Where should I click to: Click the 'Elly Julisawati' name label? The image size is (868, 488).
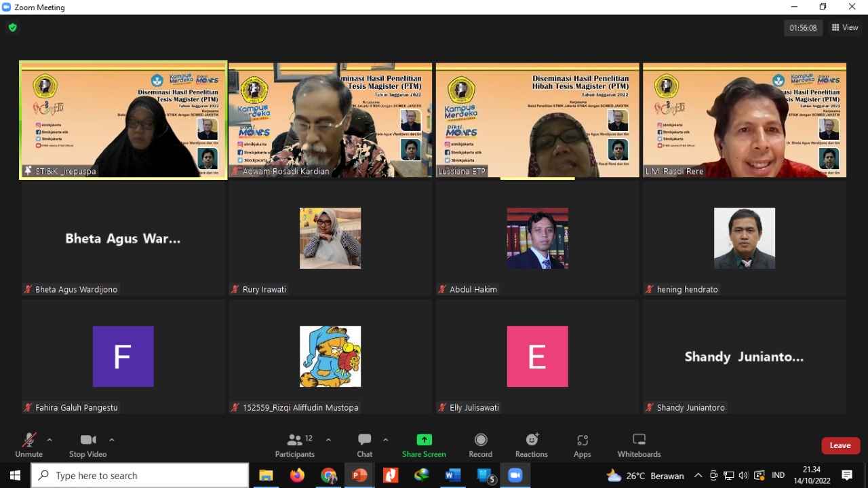pos(474,407)
